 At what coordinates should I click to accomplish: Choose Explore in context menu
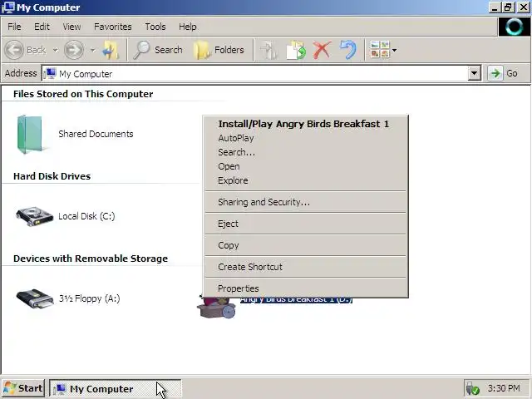pyautogui.click(x=305, y=180)
